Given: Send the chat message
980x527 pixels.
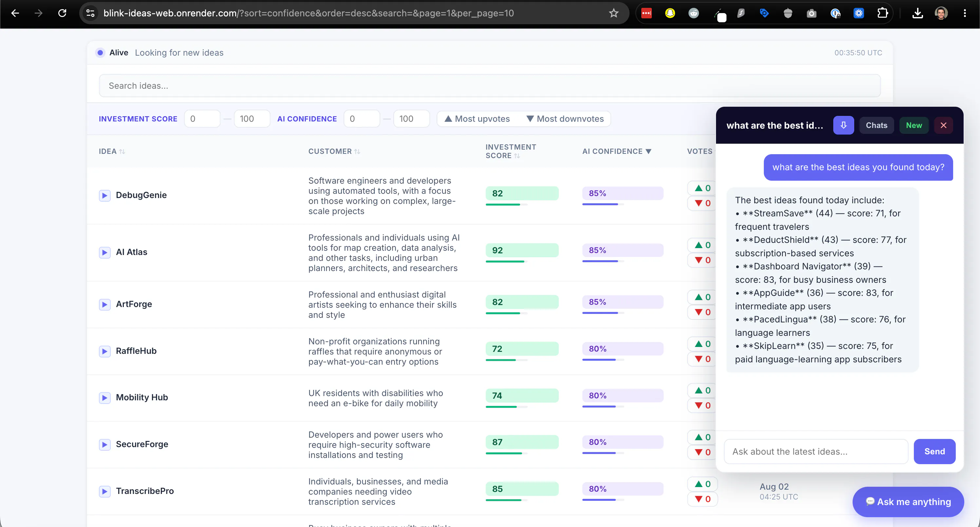Looking at the screenshot, I should pos(934,452).
